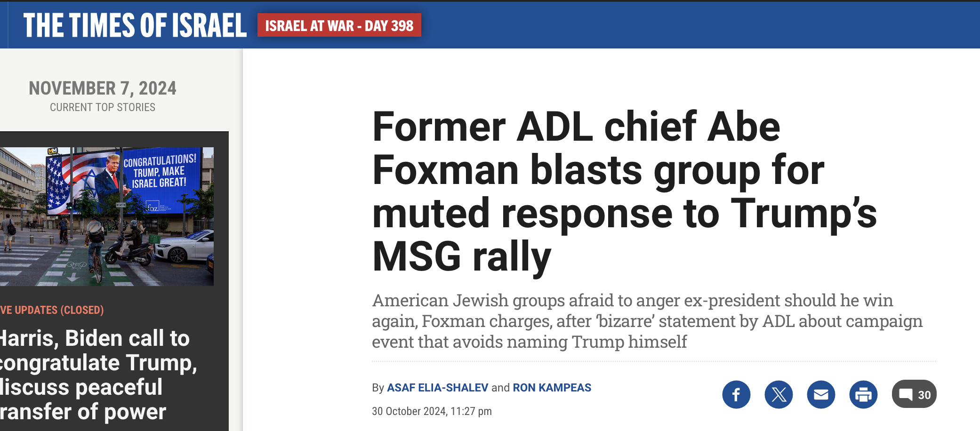The image size is (980, 431).
Task: Email this article via envelope icon
Action: coord(821,394)
